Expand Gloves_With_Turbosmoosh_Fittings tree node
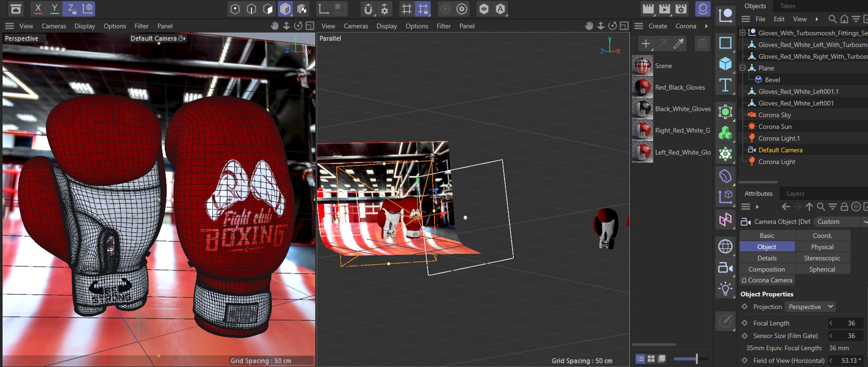Viewport: 868px width, 367px height. (x=742, y=33)
